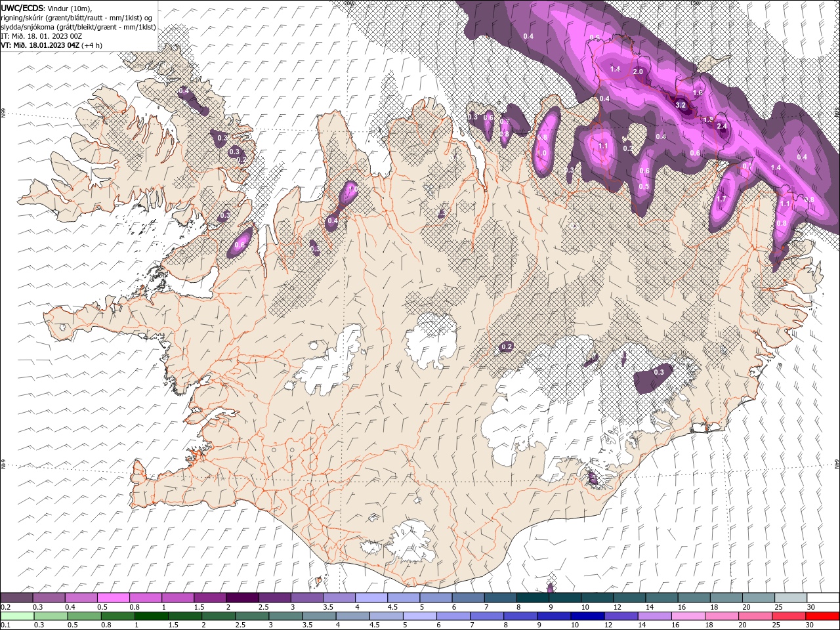Screen dimensions: 840x630
Task: Click the bright pink swatch labeled 0.5 in top legend row
Action: (x=113, y=598)
